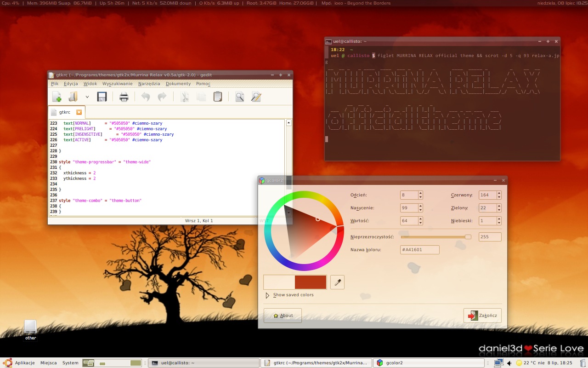588x368 pixels.
Task: Increase Niebieski value with up arrow
Action: tap(499, 218)
